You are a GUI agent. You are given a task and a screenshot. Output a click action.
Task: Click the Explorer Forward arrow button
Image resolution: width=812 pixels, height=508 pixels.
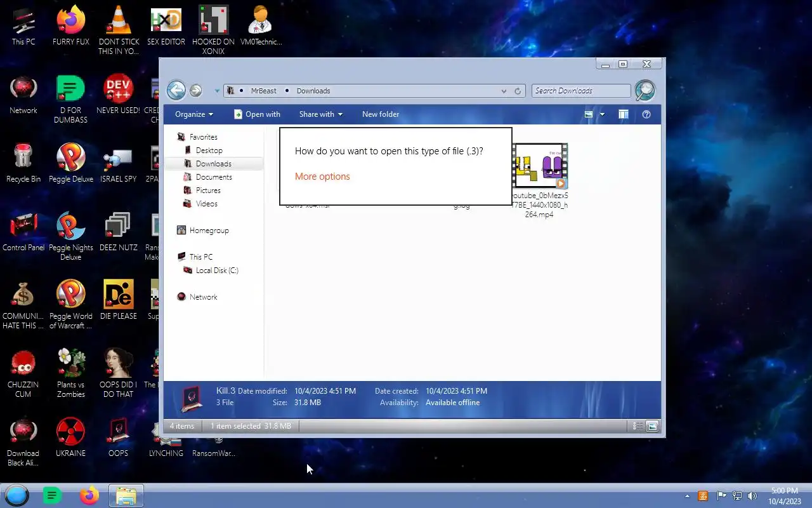pyautogui.click(x=195, y=90)
